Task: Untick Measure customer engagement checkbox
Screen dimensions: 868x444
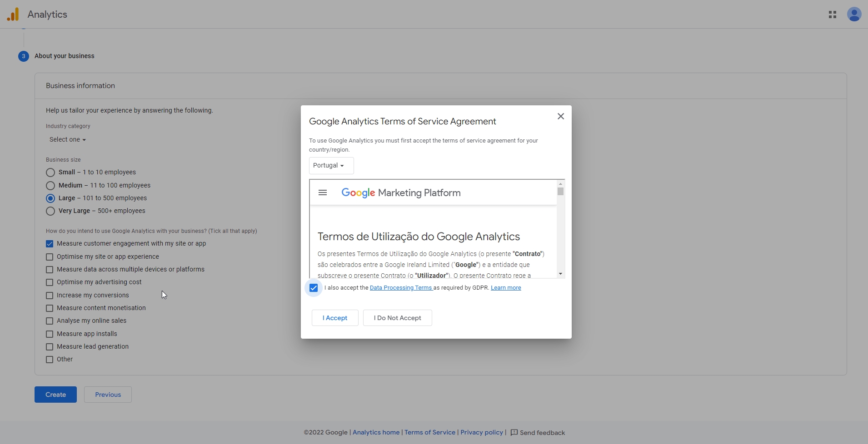Action: click(x=50, y=244)
